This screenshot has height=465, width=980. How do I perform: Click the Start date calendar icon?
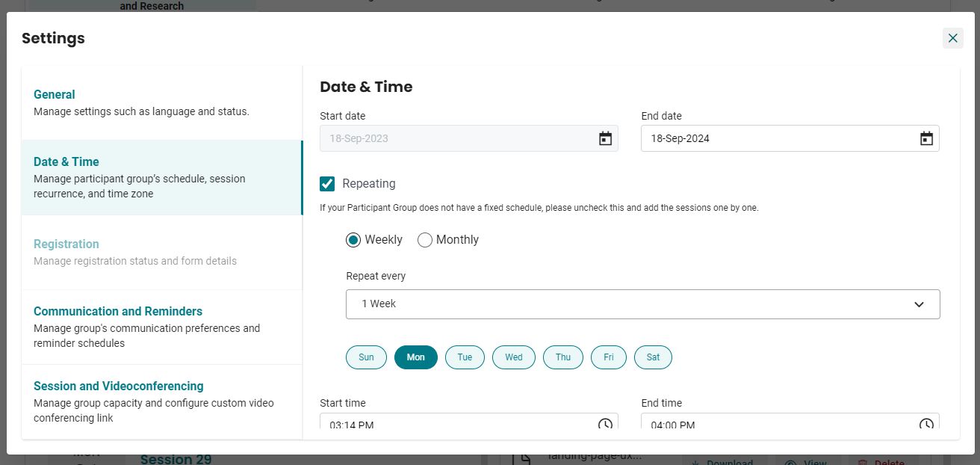(x=605, y=138)
